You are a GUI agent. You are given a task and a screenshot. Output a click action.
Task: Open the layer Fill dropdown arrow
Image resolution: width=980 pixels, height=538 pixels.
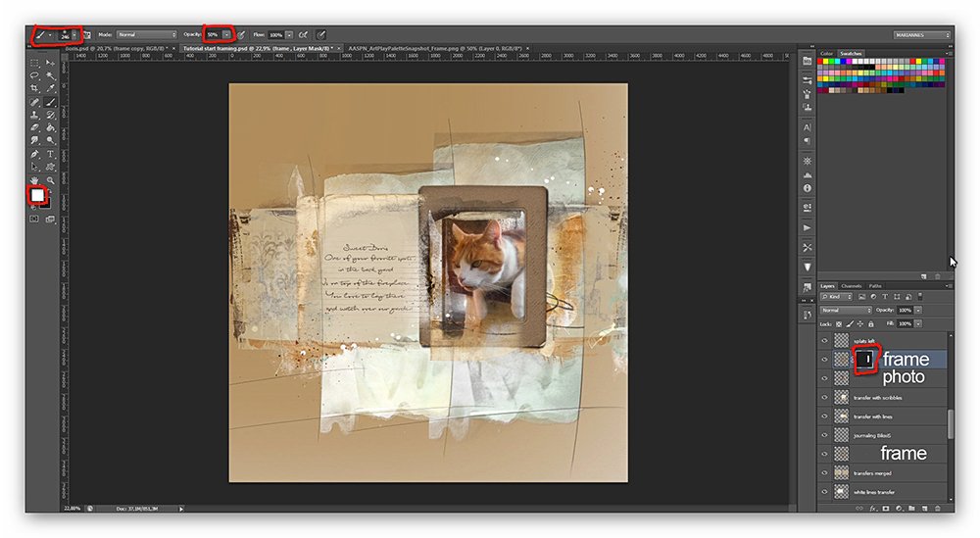coord(918,323)
